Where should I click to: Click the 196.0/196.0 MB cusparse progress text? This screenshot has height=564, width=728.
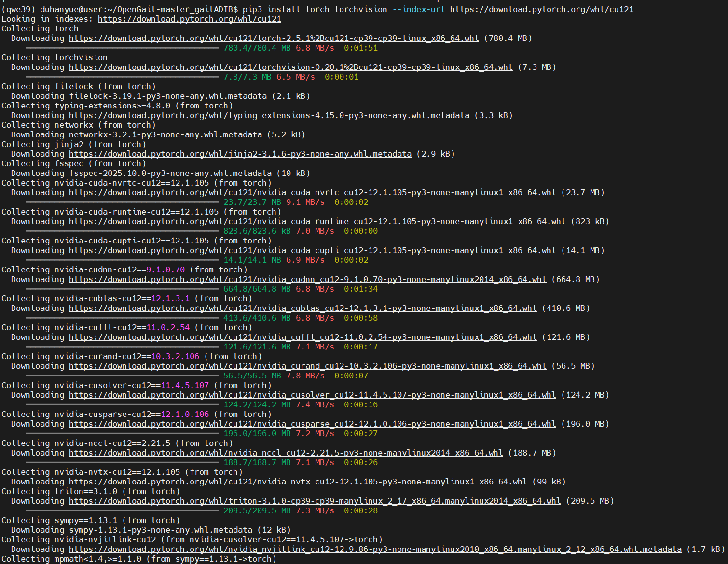tap(257, 433)
